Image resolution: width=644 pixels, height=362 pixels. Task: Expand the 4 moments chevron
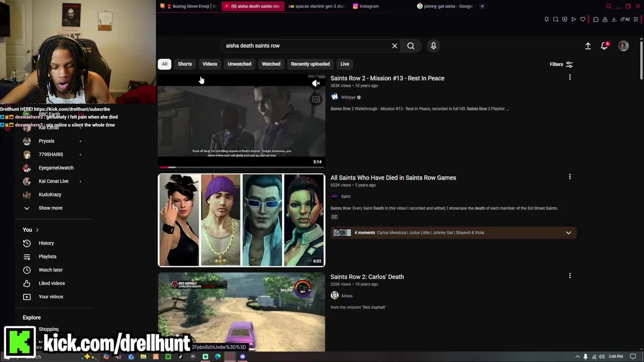[x=569, y=233]
